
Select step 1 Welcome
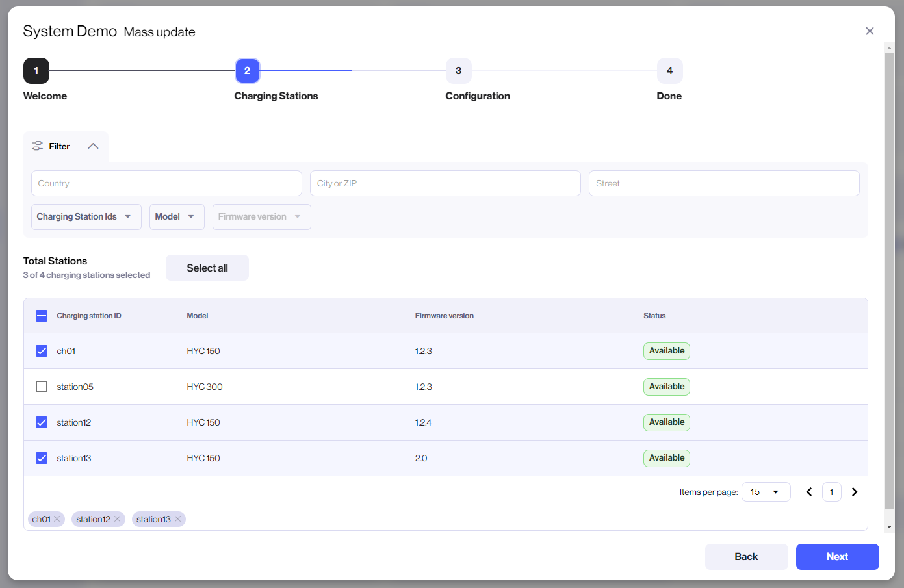[36, 71]
